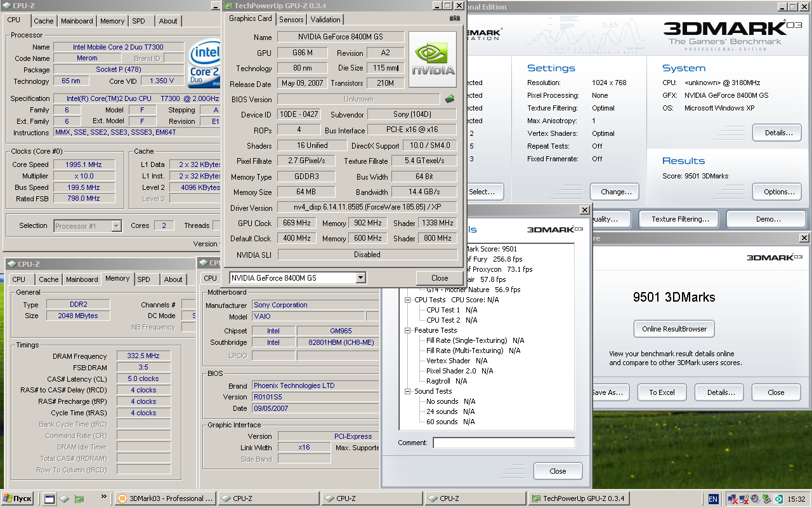
Task: Select the 'CPU Test 1' result row
Action: tap(451, 310)
